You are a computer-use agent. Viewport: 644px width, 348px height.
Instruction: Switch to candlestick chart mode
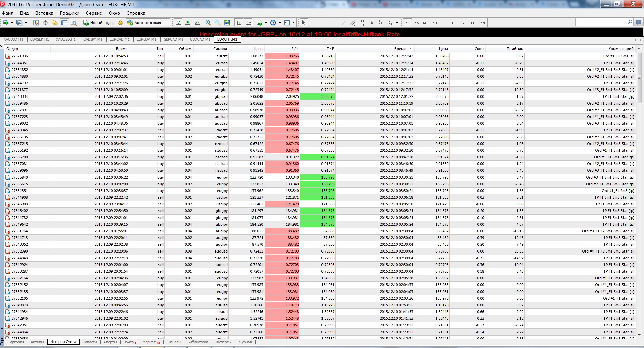coord(188,23)
